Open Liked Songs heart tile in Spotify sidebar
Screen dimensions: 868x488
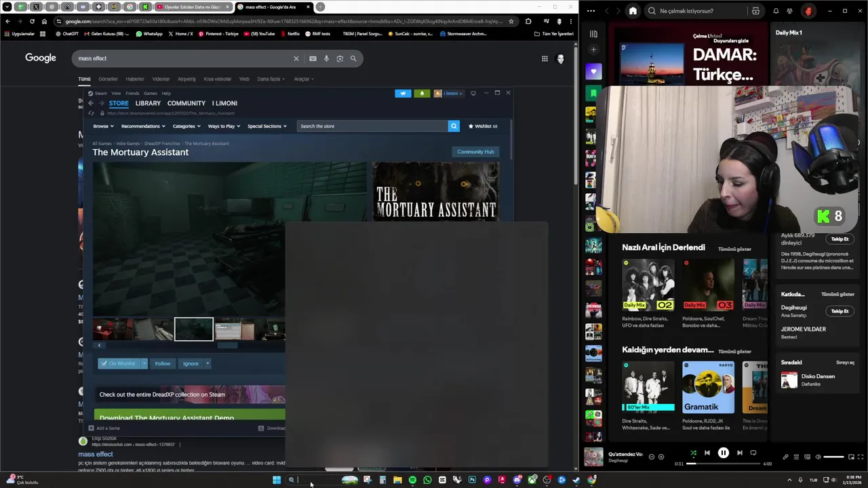[593, 71]
